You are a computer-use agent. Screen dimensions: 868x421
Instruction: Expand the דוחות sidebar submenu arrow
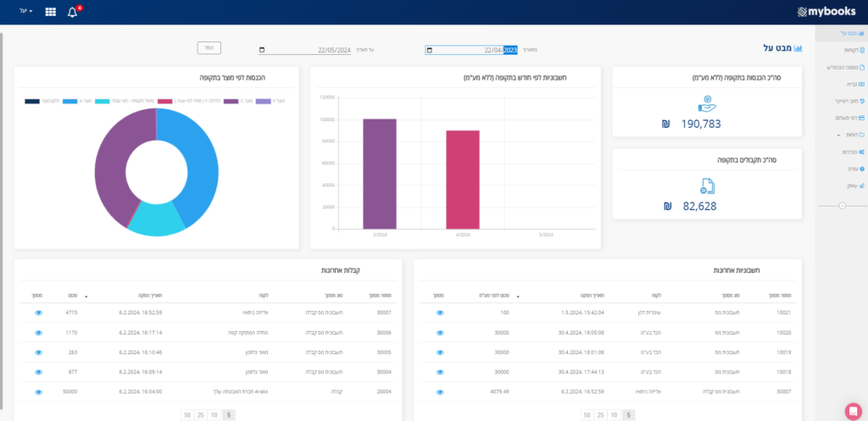[838, 135]
